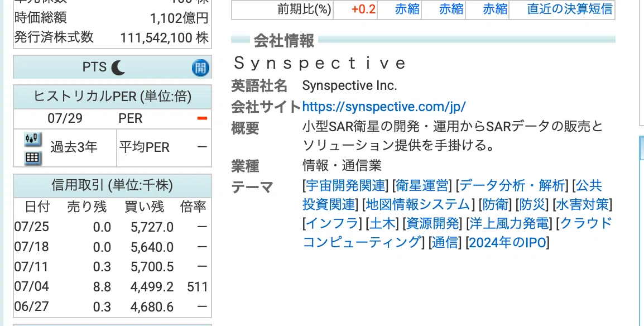The width and height of the screenshot is (644, 326).
Task: Click the 会社情報 section heading
Action: [x=284, y=41]
